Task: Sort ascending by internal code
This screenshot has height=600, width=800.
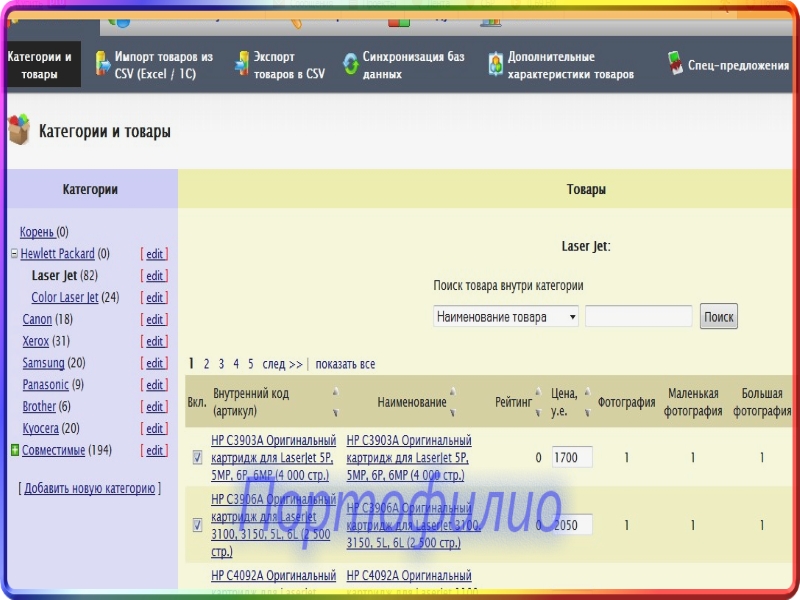Action: pyautogui.click(x=335, y=391)
